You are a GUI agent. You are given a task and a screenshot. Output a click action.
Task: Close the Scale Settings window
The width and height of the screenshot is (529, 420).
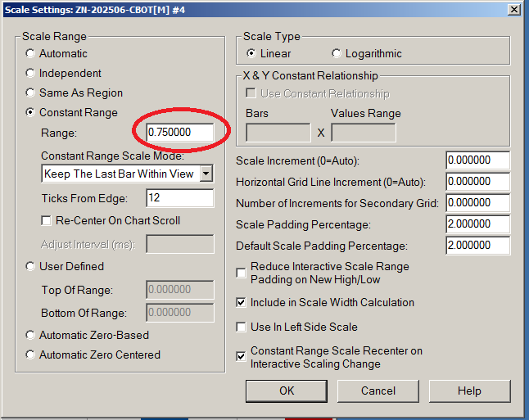coord(513,10)
